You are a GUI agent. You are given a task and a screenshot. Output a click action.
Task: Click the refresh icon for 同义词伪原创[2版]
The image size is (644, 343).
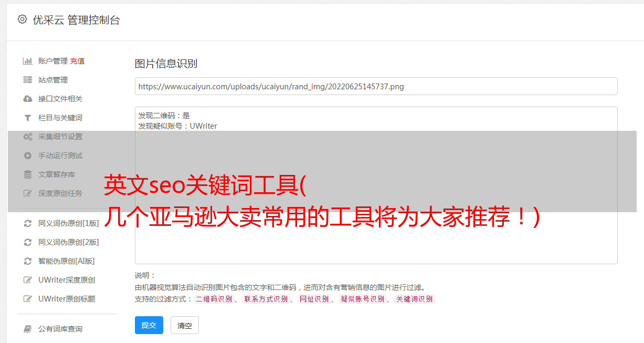point(28,242)
